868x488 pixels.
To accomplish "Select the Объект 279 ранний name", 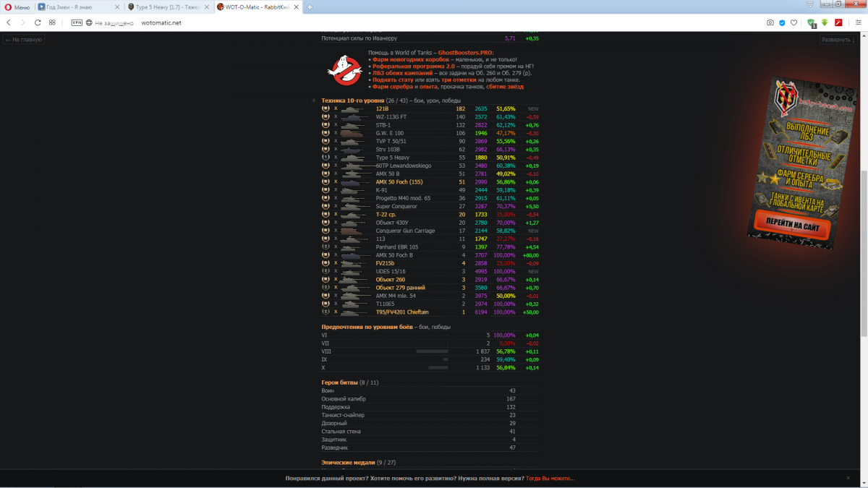I will click(x=401, y=287).
